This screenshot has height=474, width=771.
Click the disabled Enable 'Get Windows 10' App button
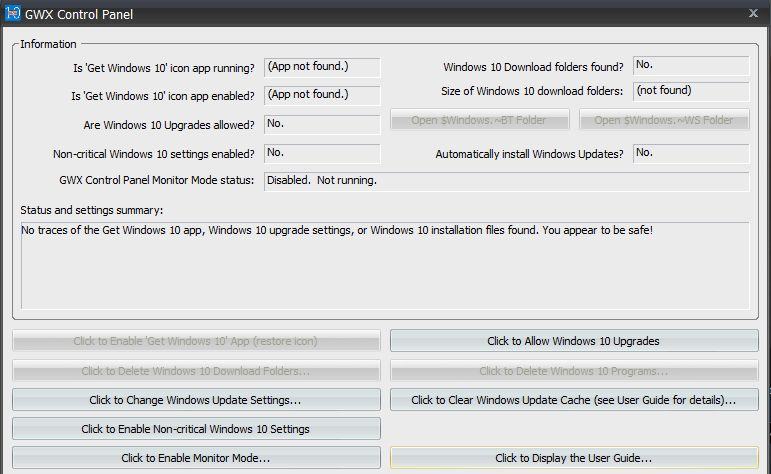(x=196, y=341)
